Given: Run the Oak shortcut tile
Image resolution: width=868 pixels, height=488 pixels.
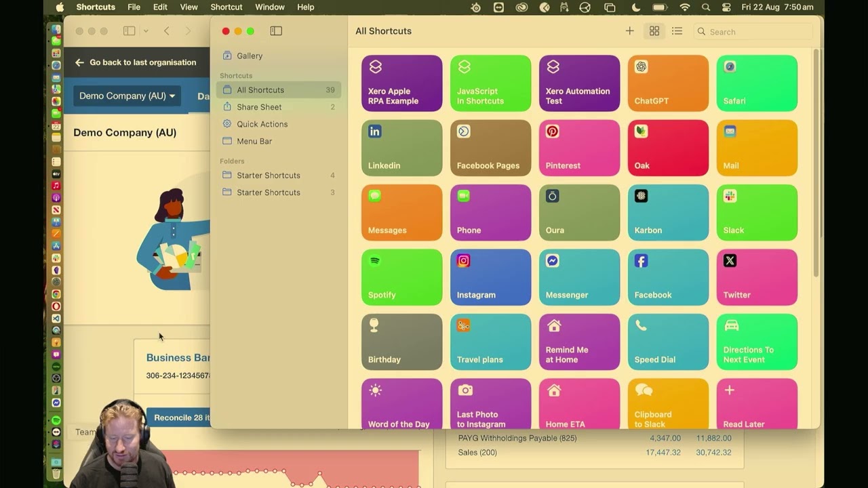Looking at the screenshot, I should pyautogui.click(x=668, y=148).
